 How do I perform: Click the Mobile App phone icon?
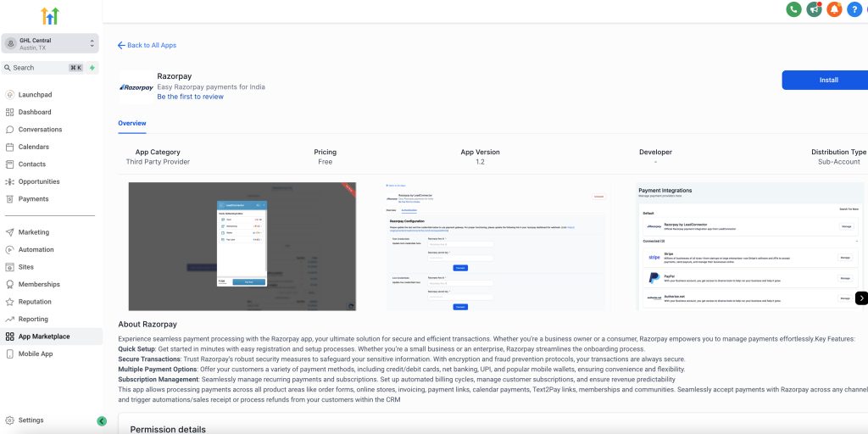click(x=9, y=353)
